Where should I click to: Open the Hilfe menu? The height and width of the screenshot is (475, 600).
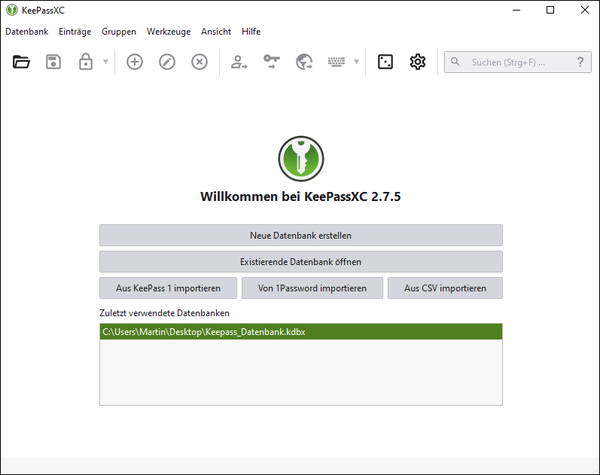(x=251, y=31)
